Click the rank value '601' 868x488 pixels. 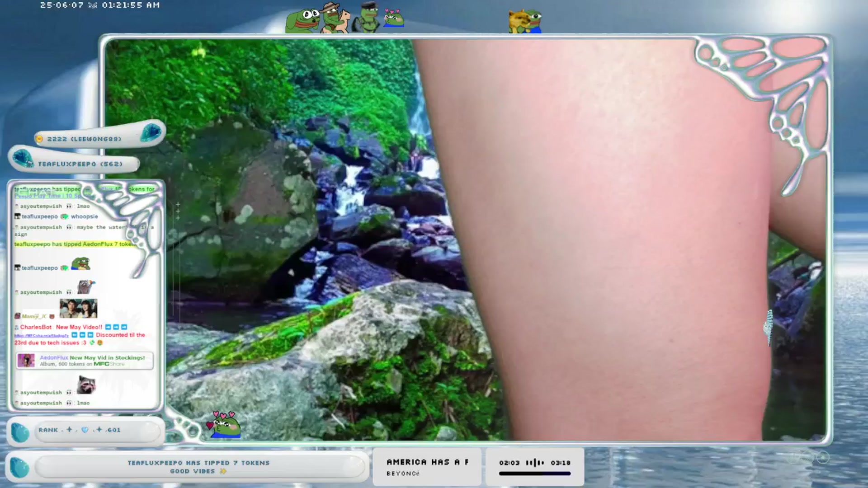pos(114,430)
